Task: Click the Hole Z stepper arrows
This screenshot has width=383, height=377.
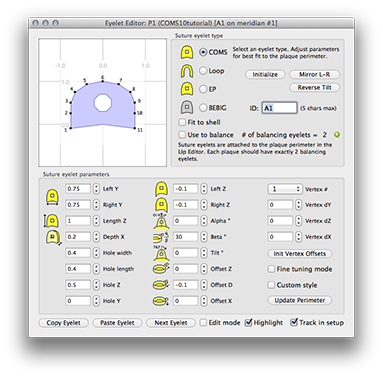Action: point(96,285)
